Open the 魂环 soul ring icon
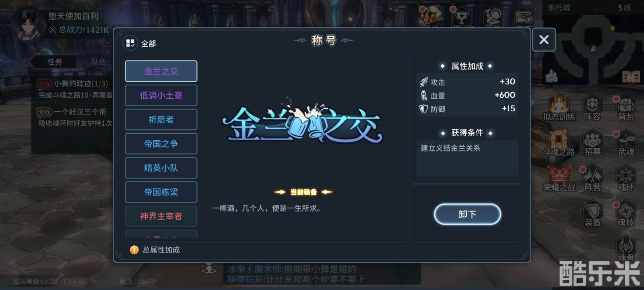The height and width of the screenshot is (290, 644). point(626,178)
